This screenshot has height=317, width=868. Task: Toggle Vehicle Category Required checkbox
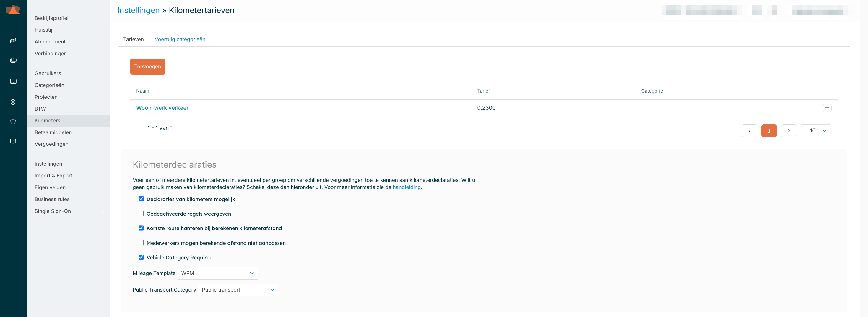pyautogui.click(x=141, y=257)
